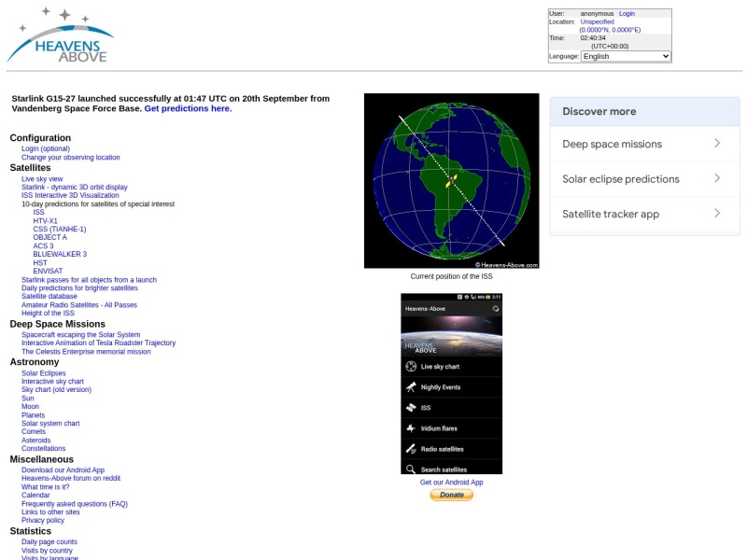Open Starlink dynamic 3D orbit display
The width and height of the screenshot is (747, 560).
pyautogui.click(x=75, y=188)
